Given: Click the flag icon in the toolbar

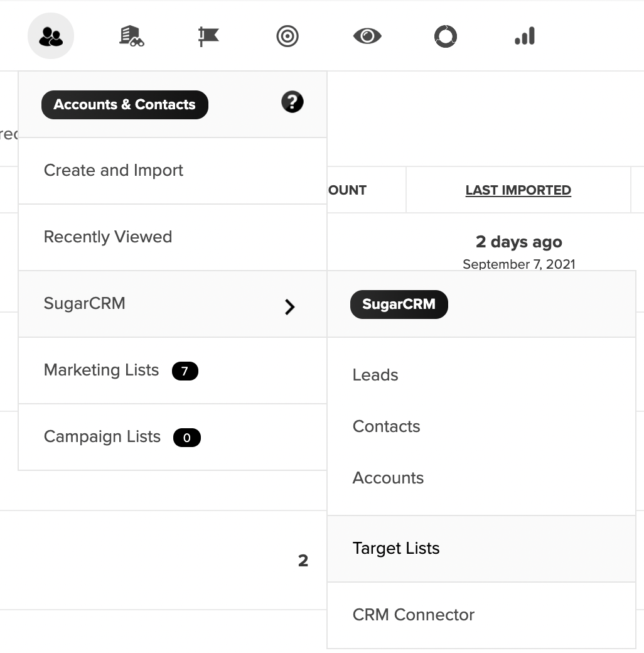Looking at the screenshot, I should pyautogui.click(x=208, y=36).
